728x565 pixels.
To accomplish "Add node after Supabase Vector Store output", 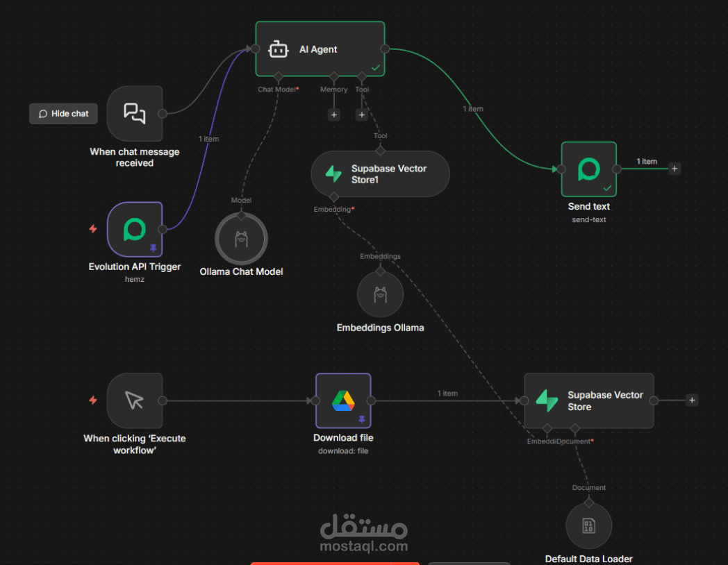I will pyautogui.click(x=692, y=400).
